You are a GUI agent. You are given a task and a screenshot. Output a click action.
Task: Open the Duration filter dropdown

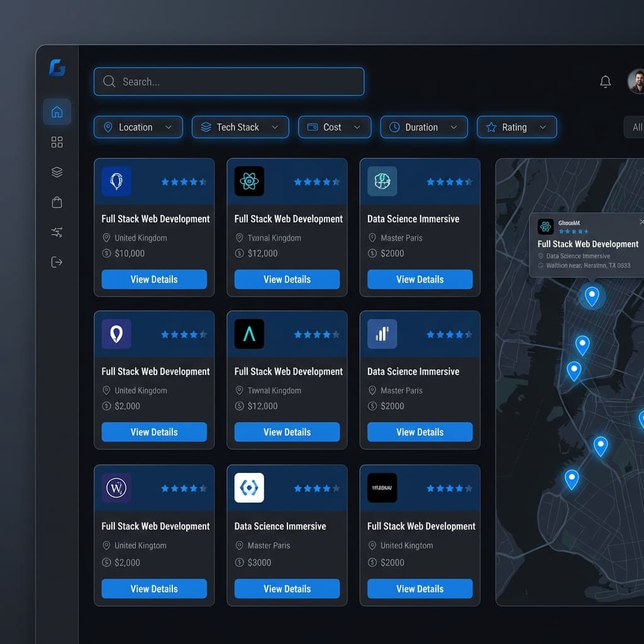tap(423, 127)
